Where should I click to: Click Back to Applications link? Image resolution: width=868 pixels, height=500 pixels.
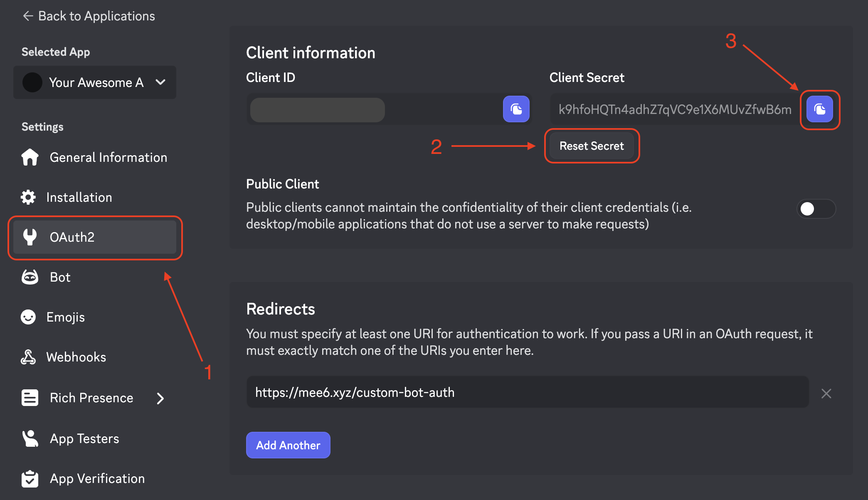[89, 16]
